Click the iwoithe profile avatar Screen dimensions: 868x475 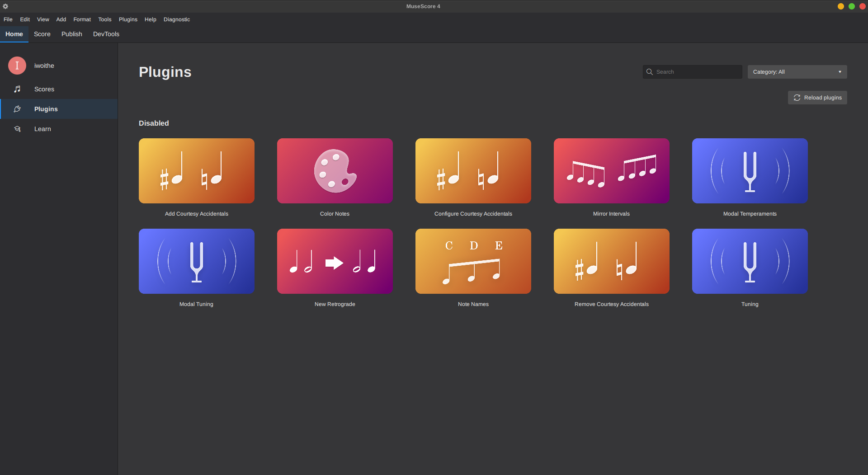17,66
